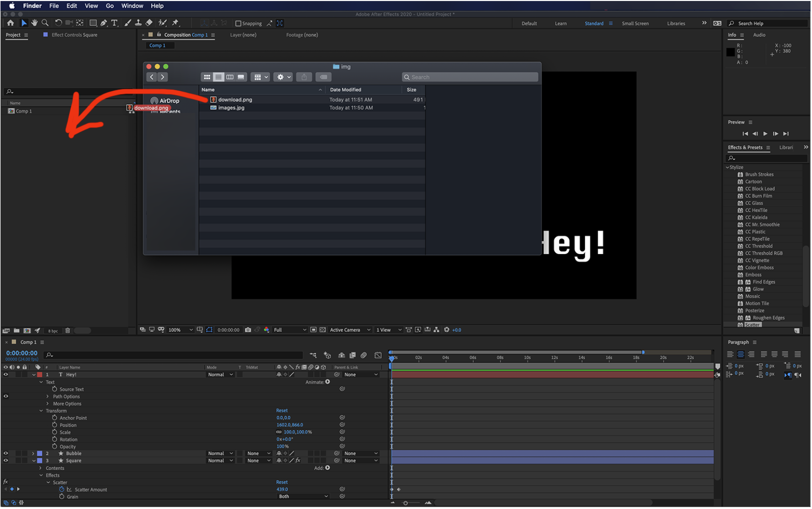812x509 pixels.
Task: Select the Clone Stamp tool
Action: point(139,23)
